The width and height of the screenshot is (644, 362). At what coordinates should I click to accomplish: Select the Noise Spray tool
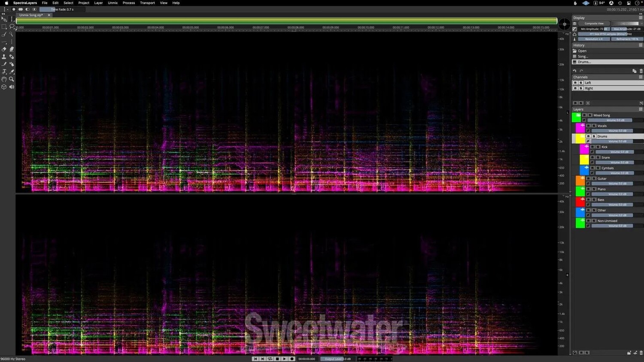(x=12, y=64)
